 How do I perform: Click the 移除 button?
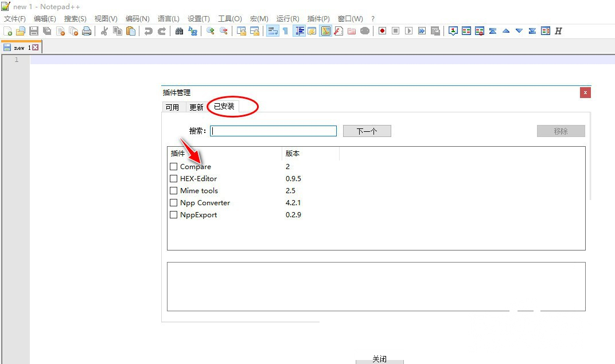[x=561, y=131]
